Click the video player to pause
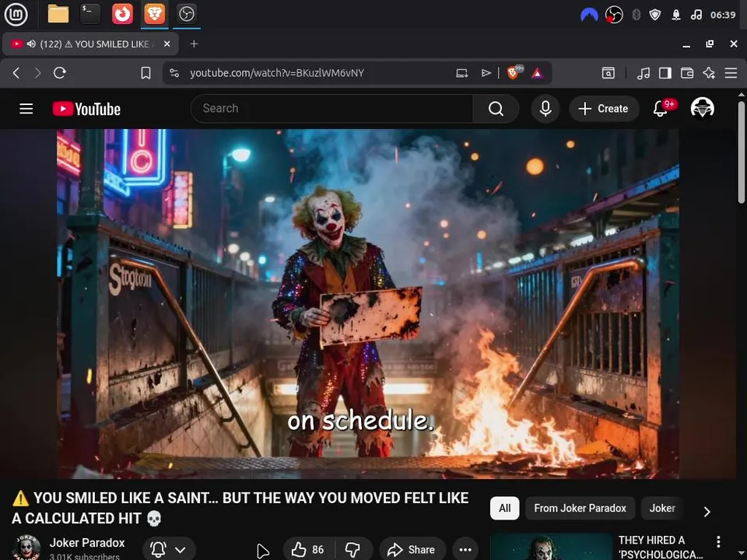 [368, 304]
